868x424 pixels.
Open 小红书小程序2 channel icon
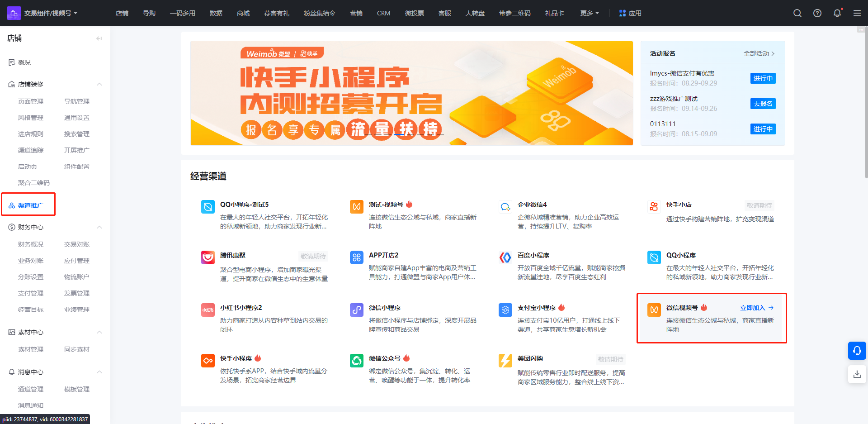pyautogui.click(x=208, y=310)
